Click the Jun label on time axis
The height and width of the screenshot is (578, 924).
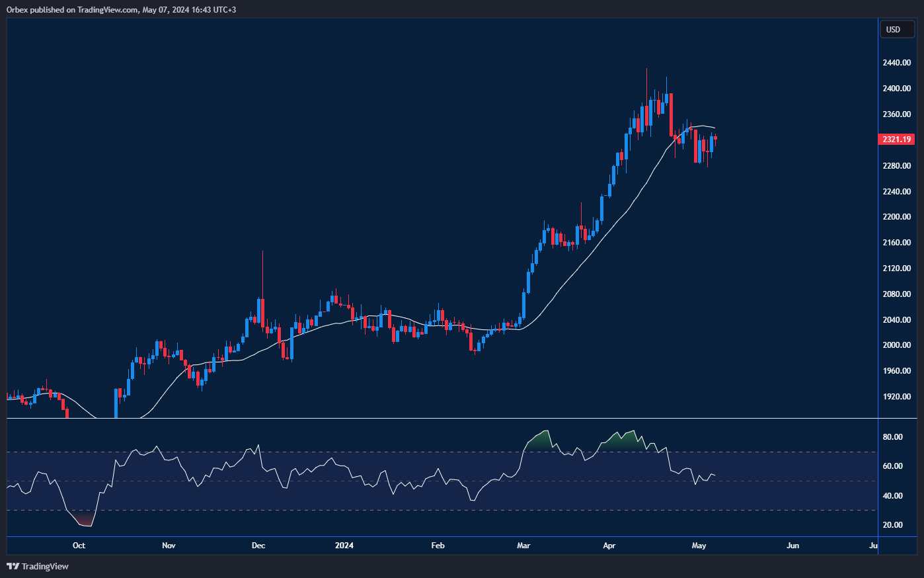(792, 546)
